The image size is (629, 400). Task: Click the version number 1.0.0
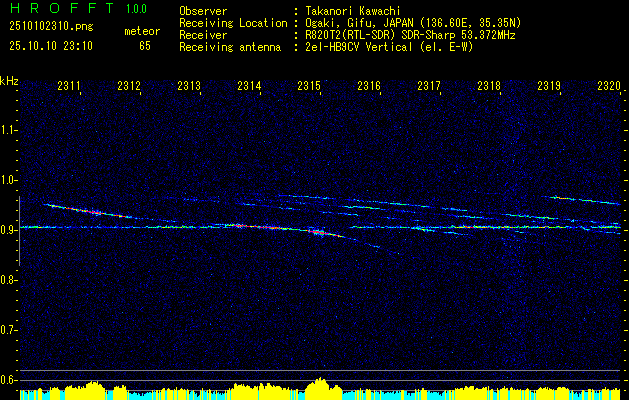click(136, 9)
